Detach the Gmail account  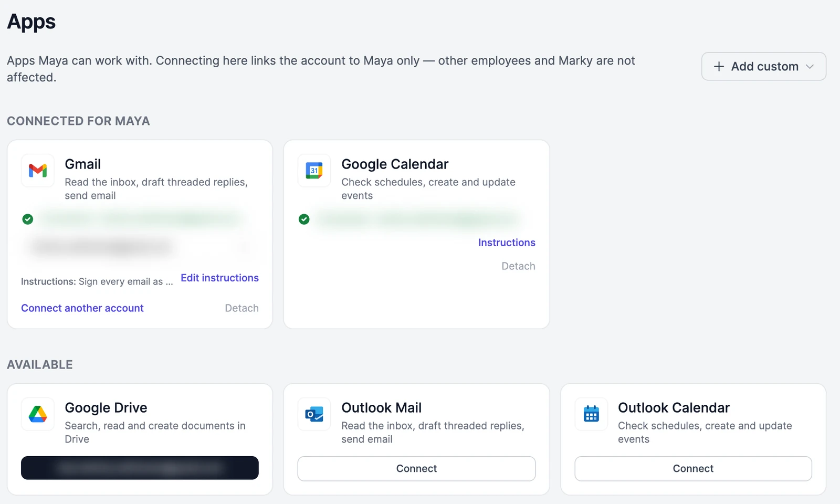241,308
